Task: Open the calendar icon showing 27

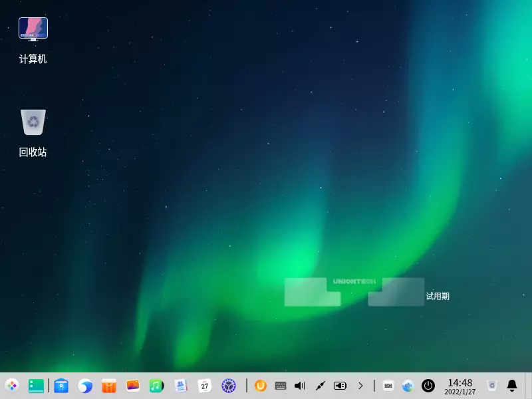Action: (x=205, y=386)
